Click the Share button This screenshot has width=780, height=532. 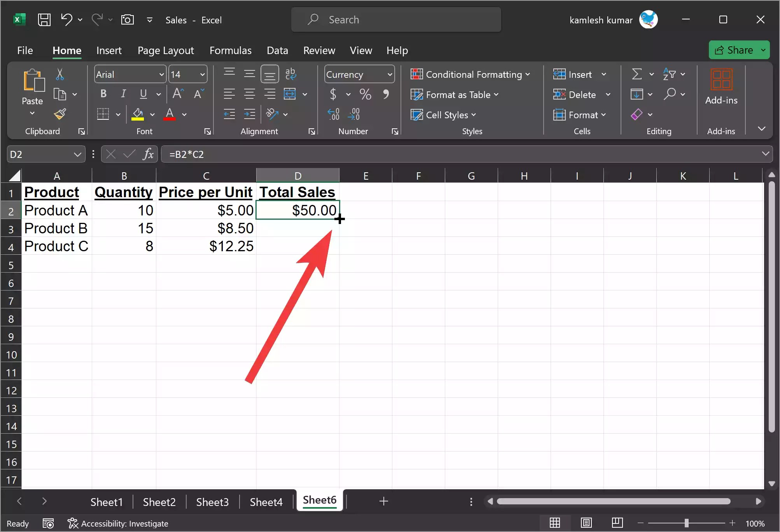(737, 49)
